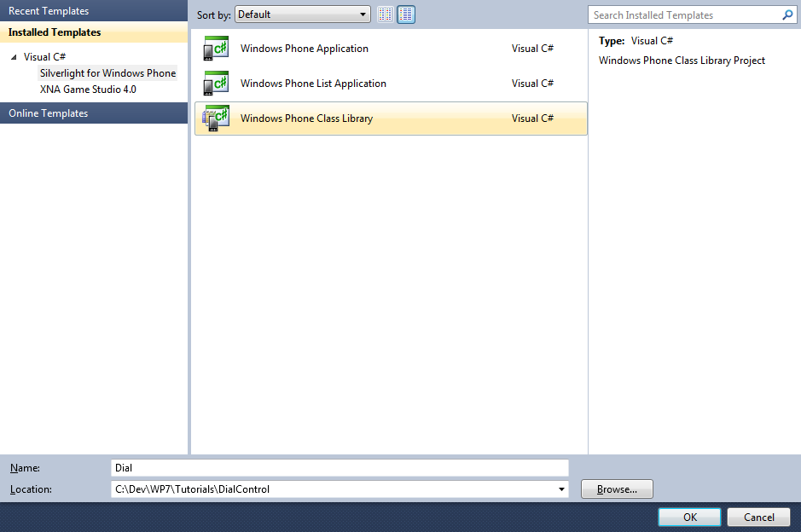The image size is (801, 532).
Task: Select the Windows Phone List Application name
Action: pyautogui.click(x=313, y=84)
